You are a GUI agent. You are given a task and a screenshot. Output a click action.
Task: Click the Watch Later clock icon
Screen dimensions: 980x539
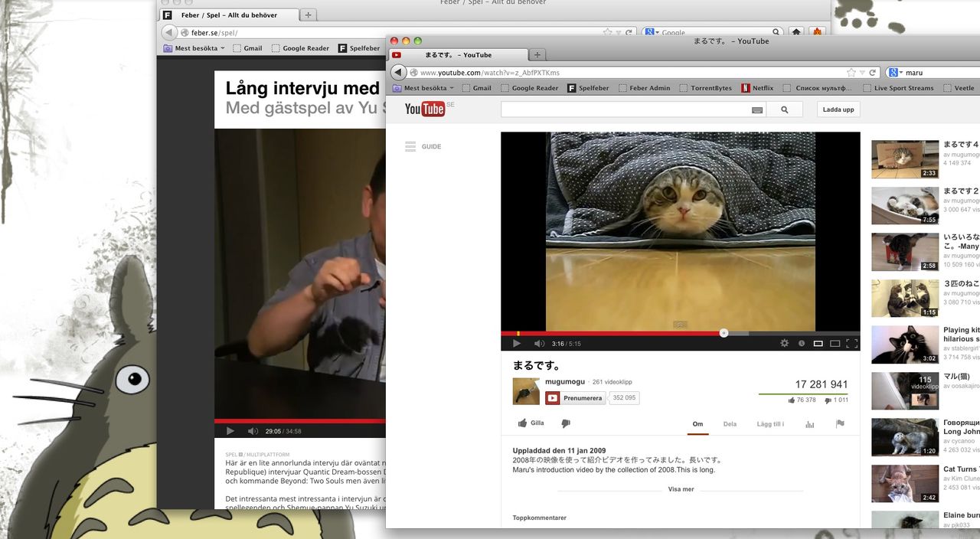tap(801, 344)
